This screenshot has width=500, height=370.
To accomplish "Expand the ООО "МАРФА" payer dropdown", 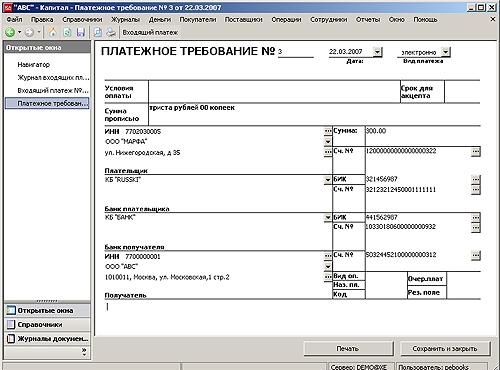I will [328, 142].
